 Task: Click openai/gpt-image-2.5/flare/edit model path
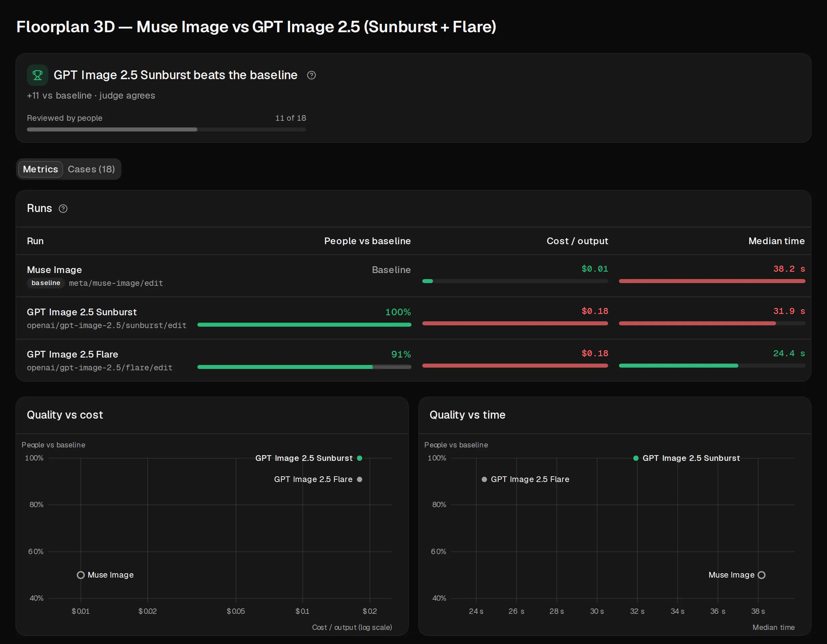pyautogui.click(x=100, y=367)
